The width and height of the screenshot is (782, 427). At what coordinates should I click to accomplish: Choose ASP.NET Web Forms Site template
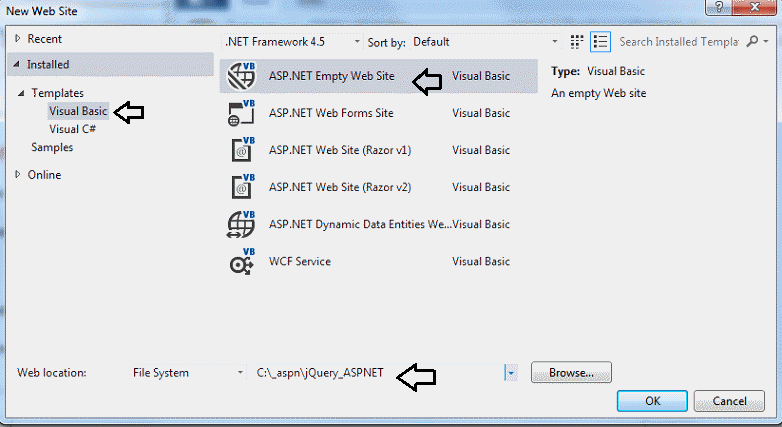point(379,113)
